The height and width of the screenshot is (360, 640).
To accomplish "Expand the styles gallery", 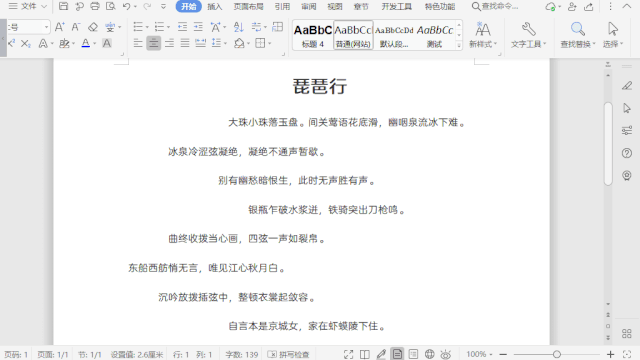I will [459, 45].
